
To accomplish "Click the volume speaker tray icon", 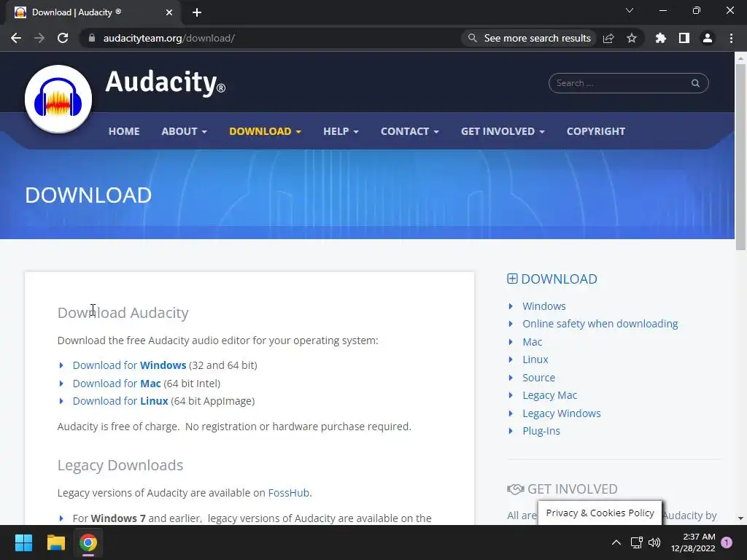I will (654, 542).
